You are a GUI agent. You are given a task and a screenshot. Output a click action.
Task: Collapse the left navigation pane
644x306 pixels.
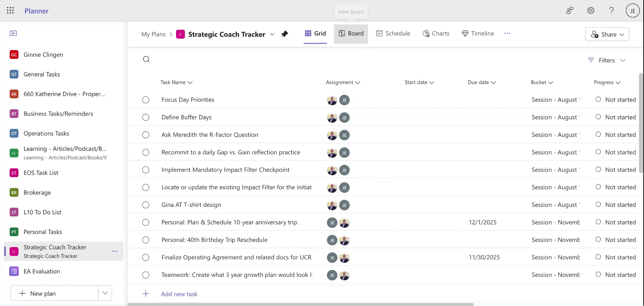pyautogui.click(x=13, y=33)
